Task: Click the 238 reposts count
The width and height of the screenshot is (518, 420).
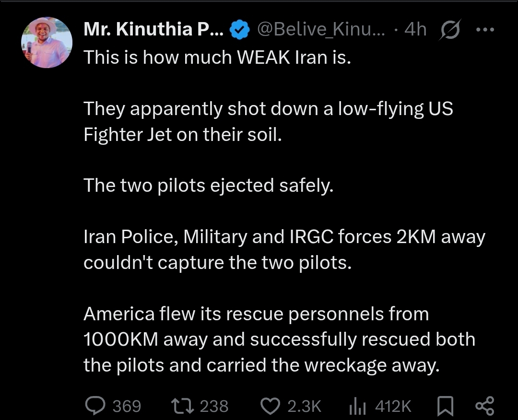Action: point(214,407)
